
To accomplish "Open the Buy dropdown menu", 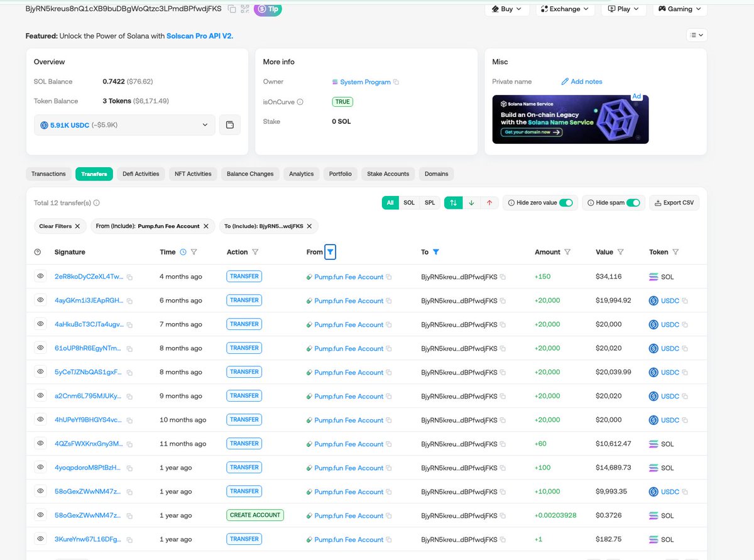I will 506,9.
